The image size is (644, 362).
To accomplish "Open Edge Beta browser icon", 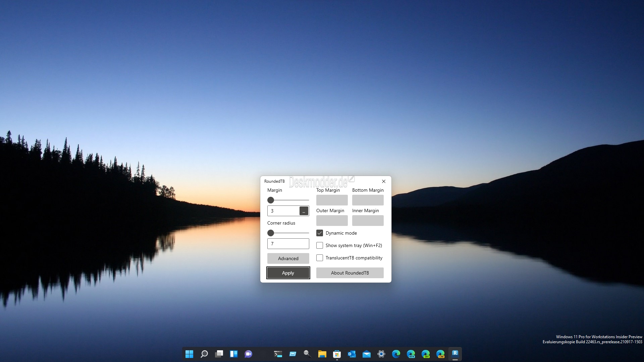I will (411, 354).
